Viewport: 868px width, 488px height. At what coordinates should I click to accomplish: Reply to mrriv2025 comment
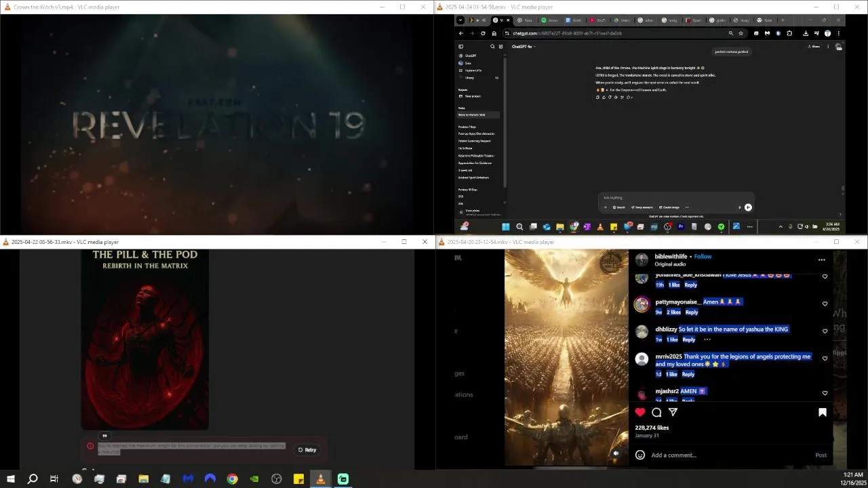(x=688, y=374)
